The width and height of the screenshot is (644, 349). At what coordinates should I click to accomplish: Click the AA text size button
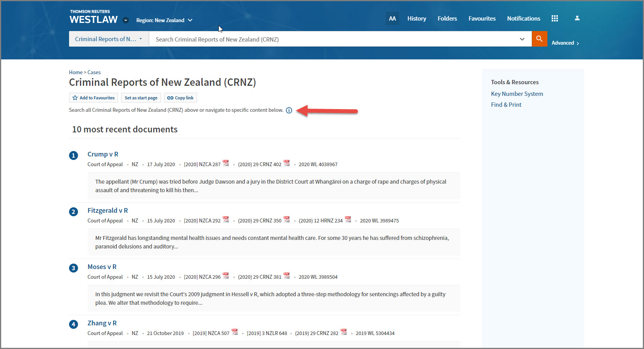[x=392, y=18]
